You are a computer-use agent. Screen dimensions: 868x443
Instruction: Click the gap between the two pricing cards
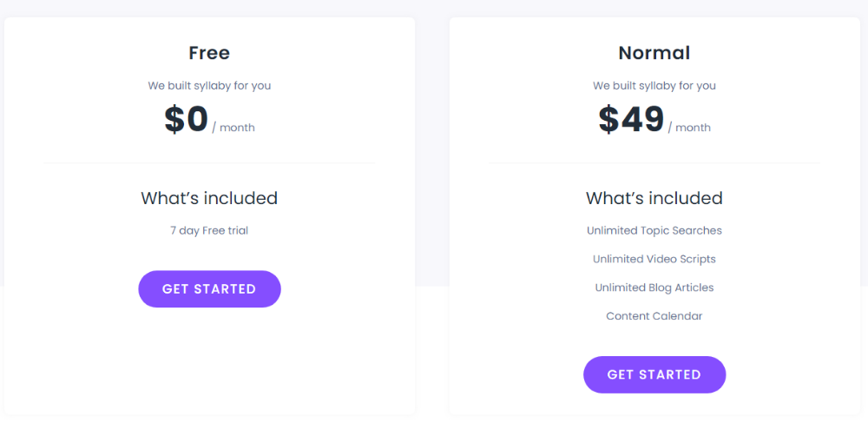point(432,217)
